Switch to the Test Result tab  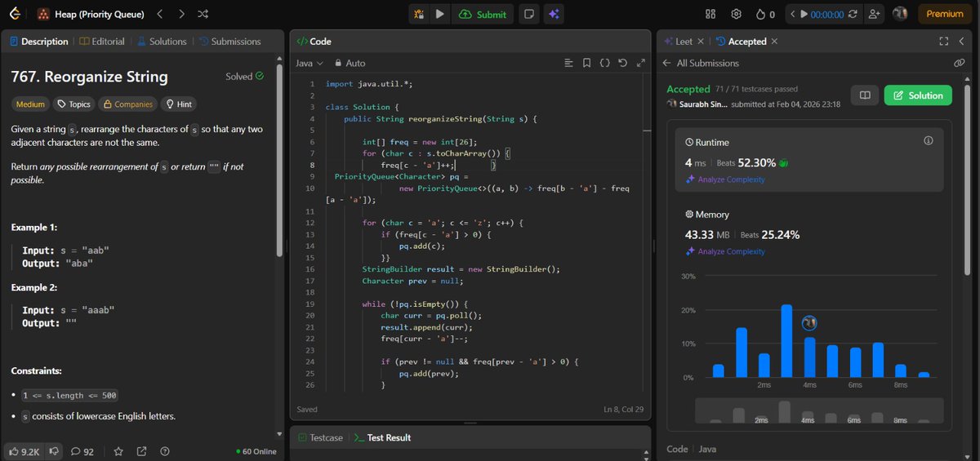point(383,437)
